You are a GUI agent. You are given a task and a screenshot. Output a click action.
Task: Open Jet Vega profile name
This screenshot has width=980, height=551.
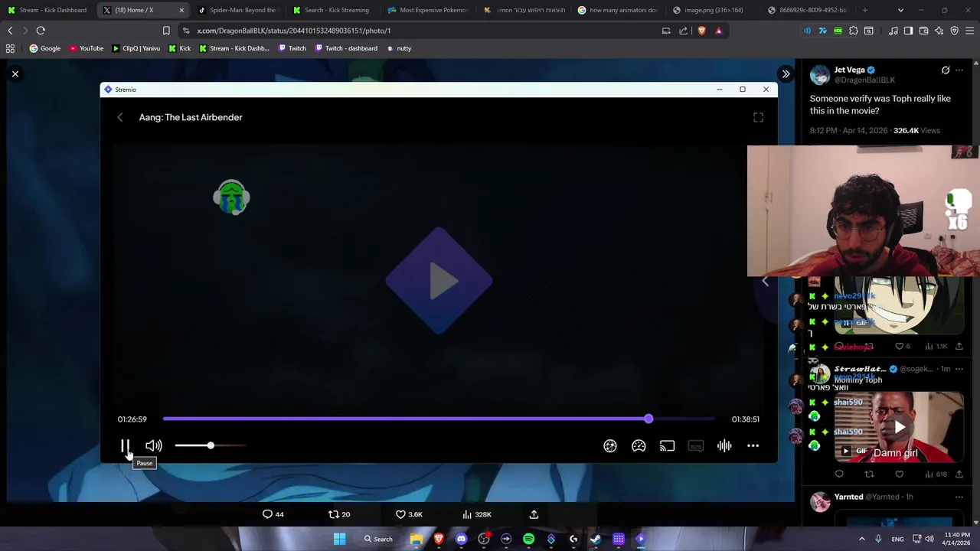(x=849, y=70)
